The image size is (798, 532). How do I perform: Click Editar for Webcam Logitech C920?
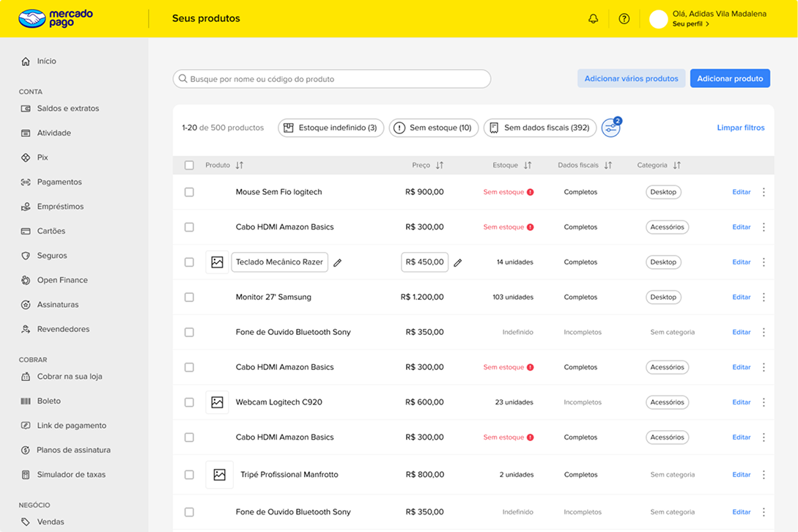(x=741, y=402)
